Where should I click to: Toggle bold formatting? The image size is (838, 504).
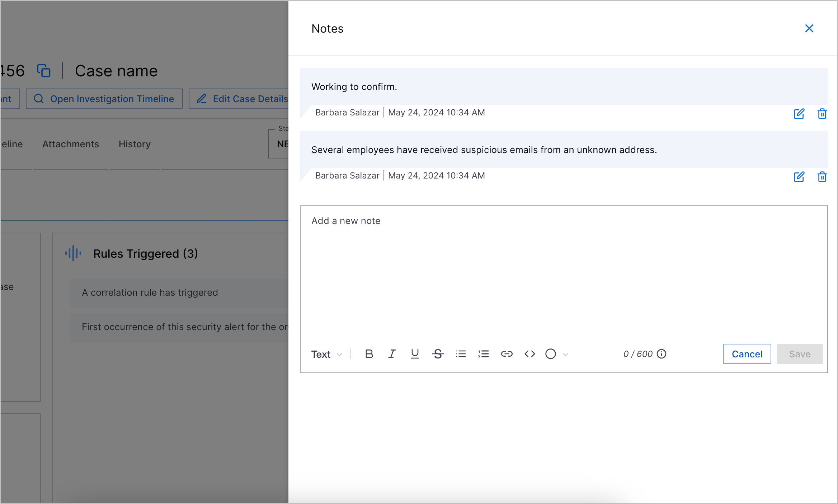(x=369, y=354)
